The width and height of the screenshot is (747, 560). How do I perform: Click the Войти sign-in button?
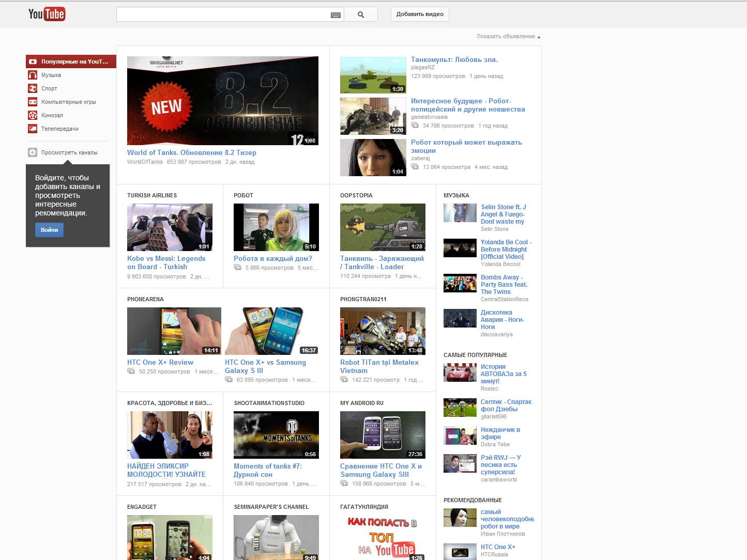[49, 230]
